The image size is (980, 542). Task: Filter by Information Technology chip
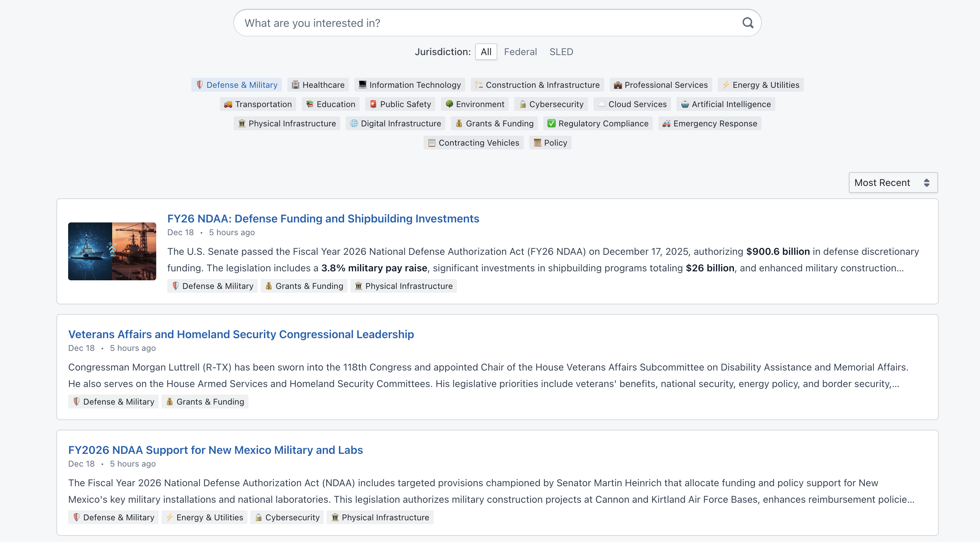(409, 85)
